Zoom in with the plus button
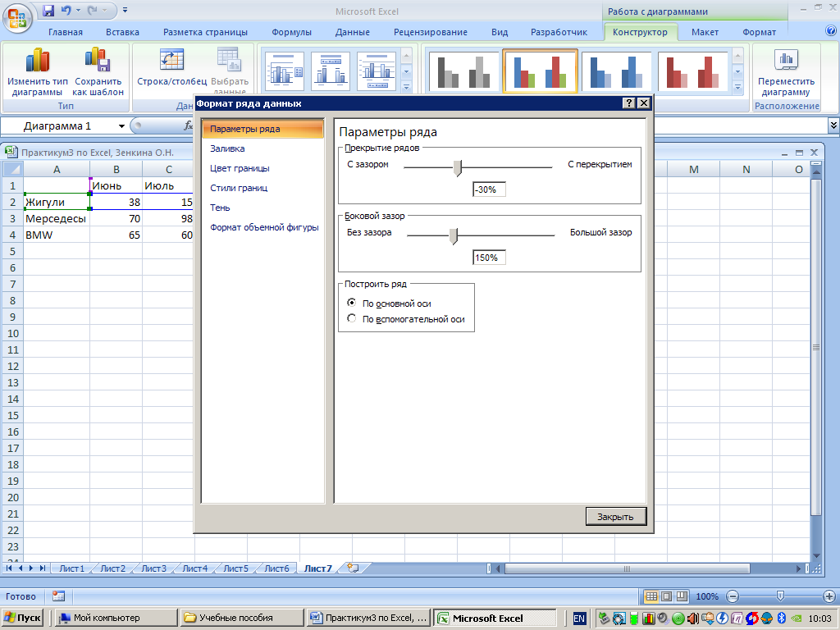The width and height of the screenshot is (840, 630). (829, 596)
